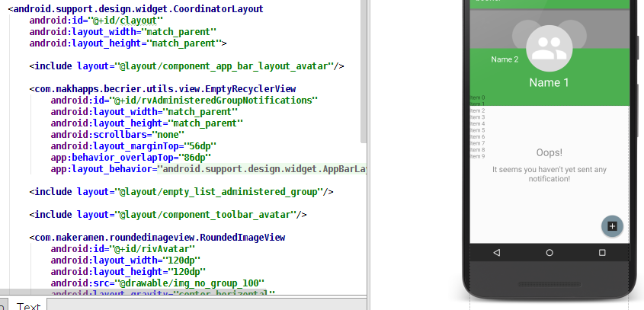Click the component_toolbar_avatar include line

pyautogui.click(x=168, y=215)
